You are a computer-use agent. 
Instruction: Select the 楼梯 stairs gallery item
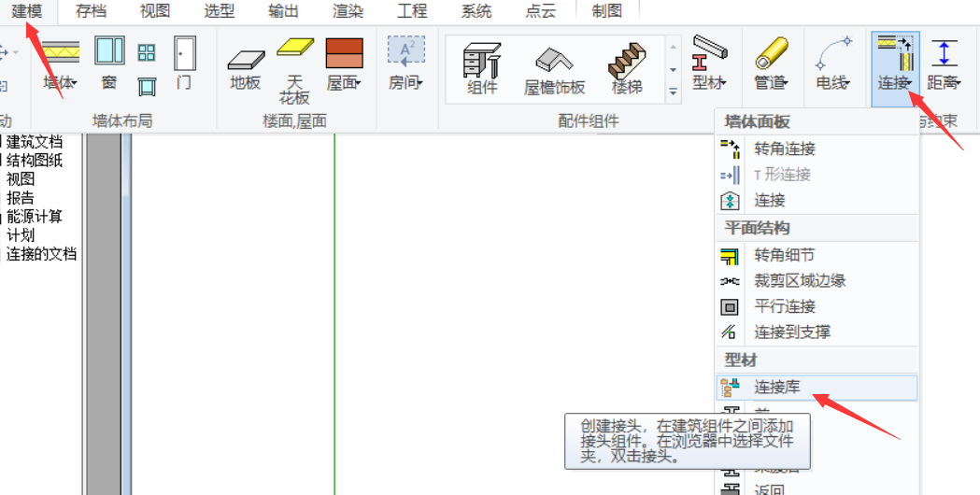click(x=627, y=69)
